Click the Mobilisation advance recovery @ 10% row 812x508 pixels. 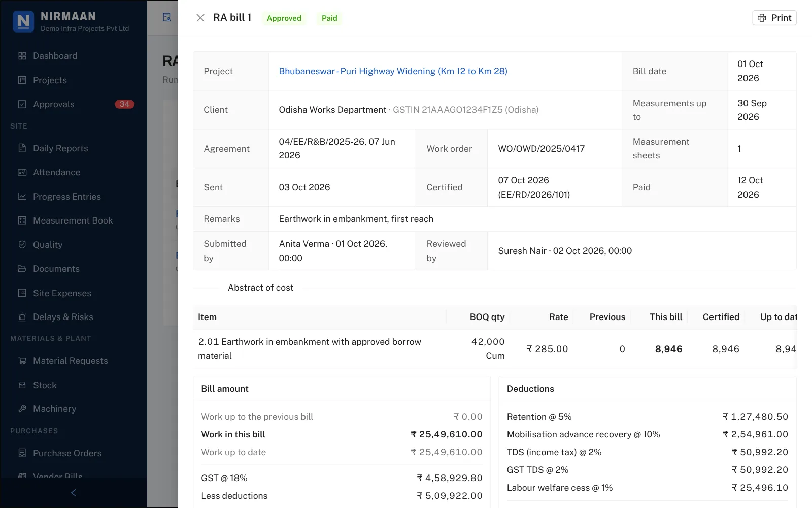648,434
